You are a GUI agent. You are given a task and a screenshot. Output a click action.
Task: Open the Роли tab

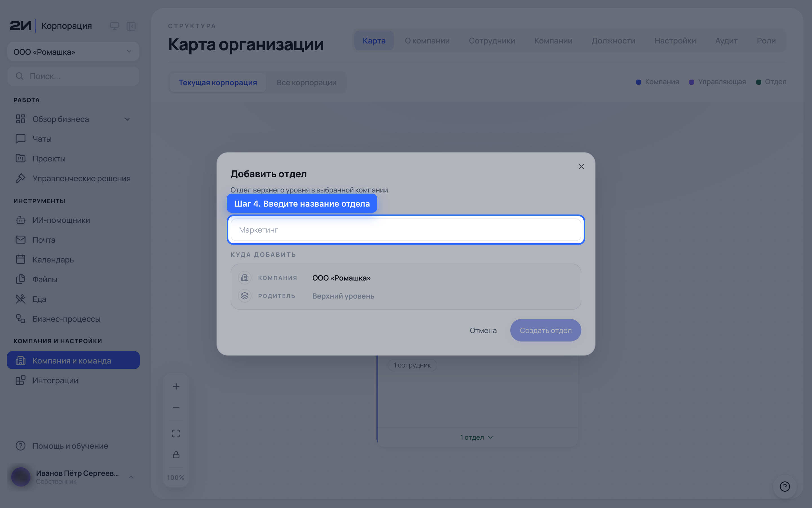point(766,41)
